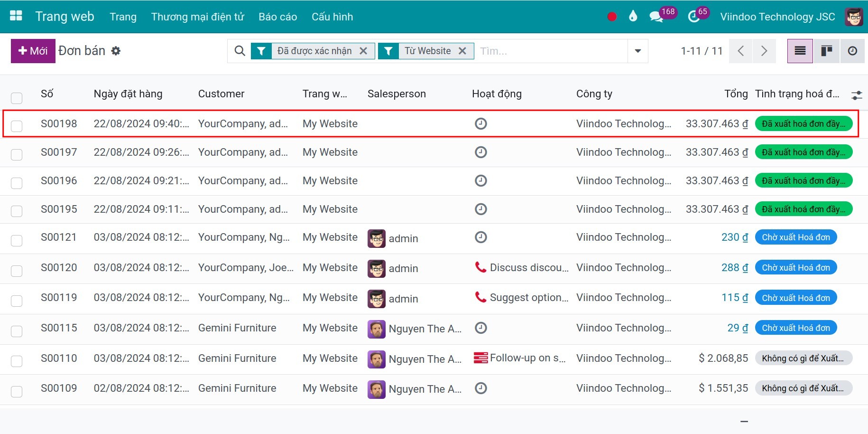868x434 pixels.
Task: Sort by Tổng column header
Action: click(736, 94)
